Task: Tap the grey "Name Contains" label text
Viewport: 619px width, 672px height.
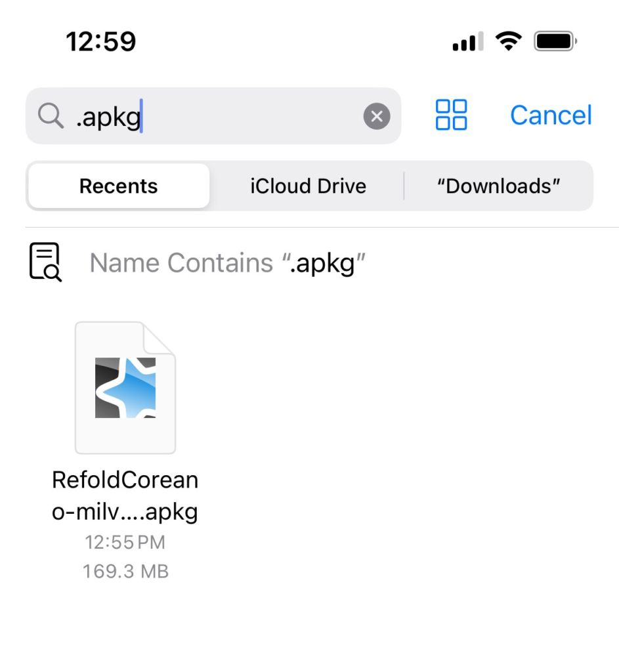Action: tap(181, 263)
